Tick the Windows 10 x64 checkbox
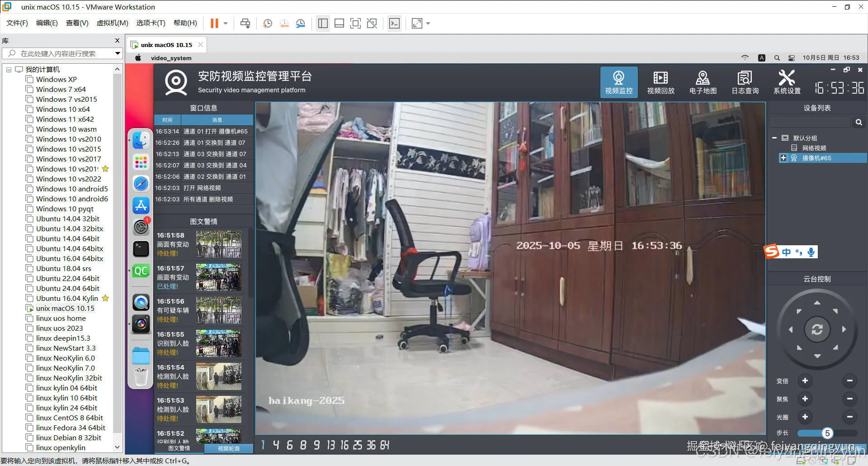The height and width of the screenshot is (466, 868). [x=29, y=109]
